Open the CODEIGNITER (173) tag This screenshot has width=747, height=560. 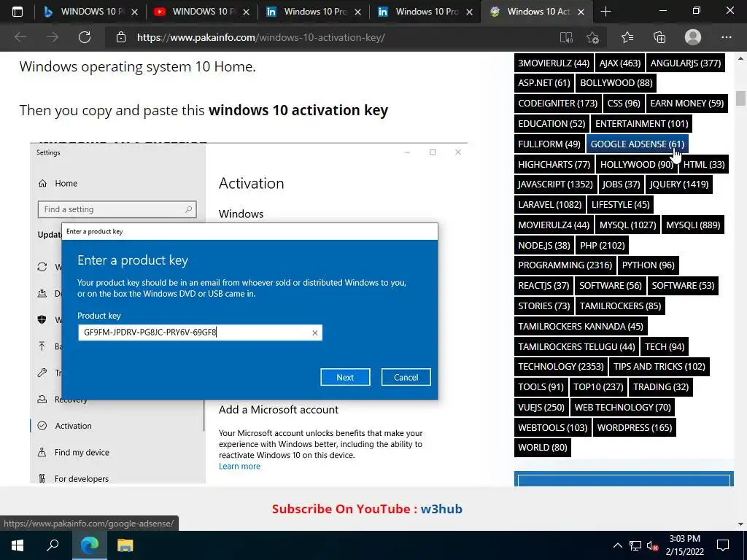pos(558,104)
